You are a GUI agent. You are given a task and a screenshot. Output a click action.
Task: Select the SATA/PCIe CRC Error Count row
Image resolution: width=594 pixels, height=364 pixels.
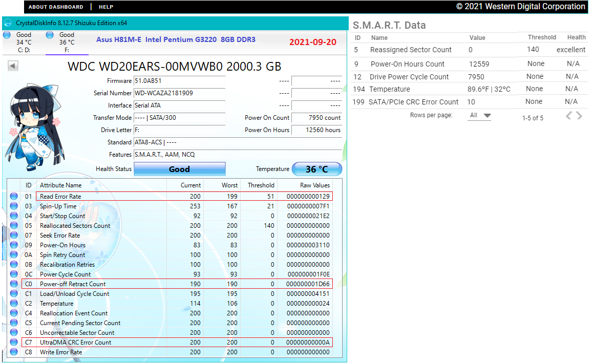[470, 101]
